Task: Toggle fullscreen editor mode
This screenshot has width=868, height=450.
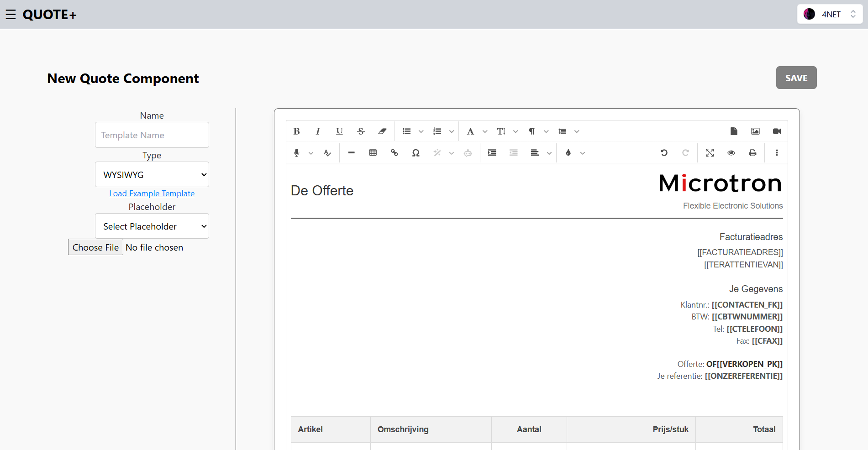Action: (x=710, y=153)
